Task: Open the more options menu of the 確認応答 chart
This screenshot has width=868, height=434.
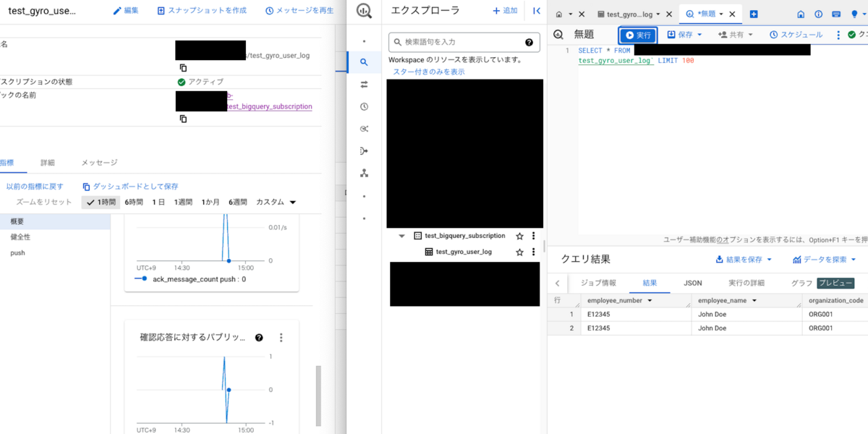Action: (281, 337)
